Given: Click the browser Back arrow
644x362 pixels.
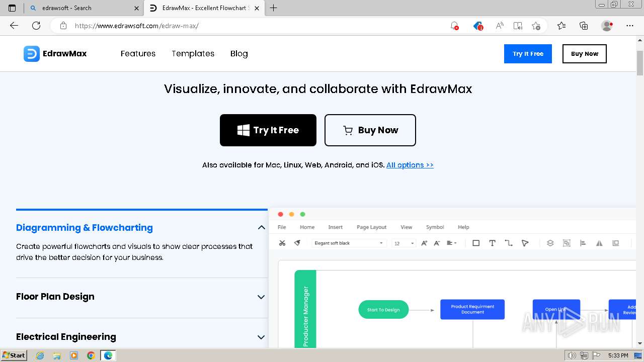Looking at the screenshot, I should (x=14, y=26).
